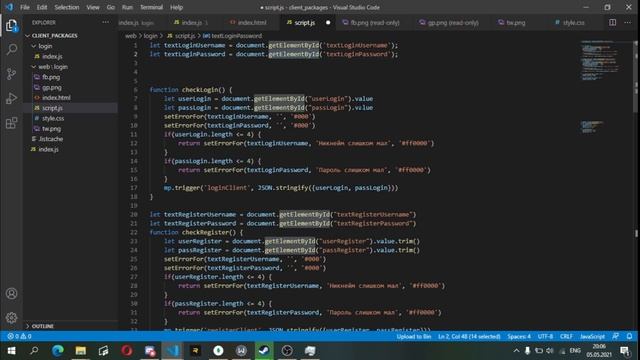Open the File menu
The width and height of the screenshot is (640, 360).
tap(25, 7)
